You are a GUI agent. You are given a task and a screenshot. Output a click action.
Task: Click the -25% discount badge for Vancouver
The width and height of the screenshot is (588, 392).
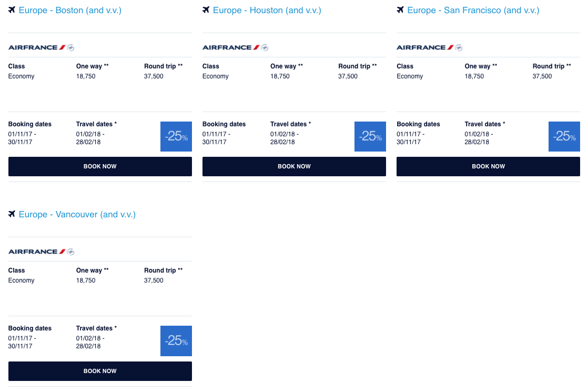click(x=176, y=341)
